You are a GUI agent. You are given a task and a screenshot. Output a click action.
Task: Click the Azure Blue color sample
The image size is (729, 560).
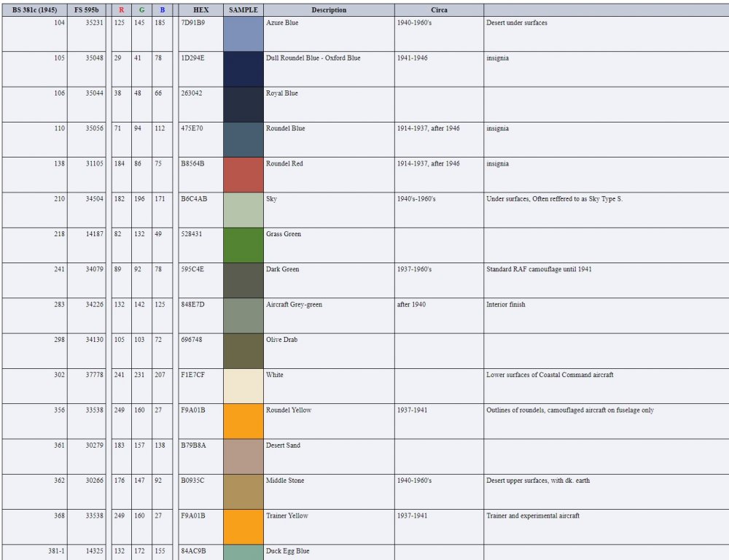[243, 34]
